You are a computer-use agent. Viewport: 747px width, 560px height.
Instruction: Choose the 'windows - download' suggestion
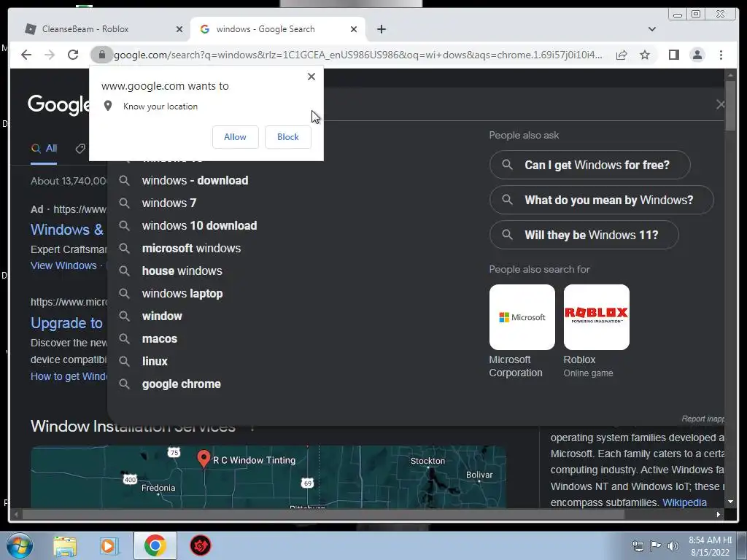coord(195,181)
